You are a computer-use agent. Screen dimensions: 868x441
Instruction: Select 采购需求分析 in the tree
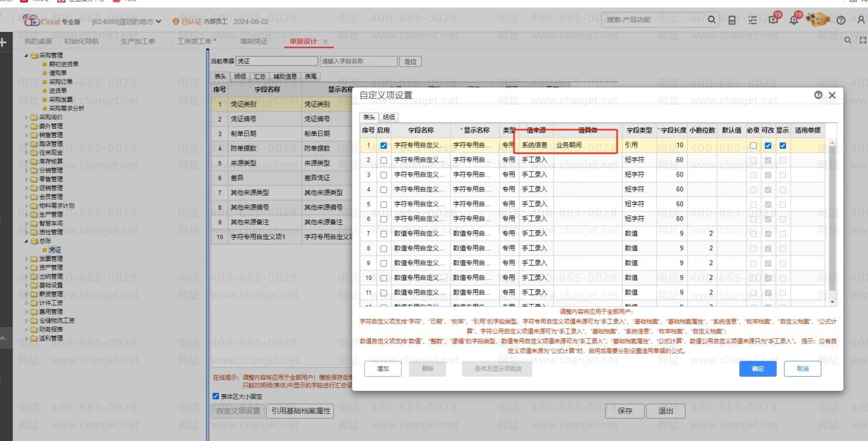point(67,108)
